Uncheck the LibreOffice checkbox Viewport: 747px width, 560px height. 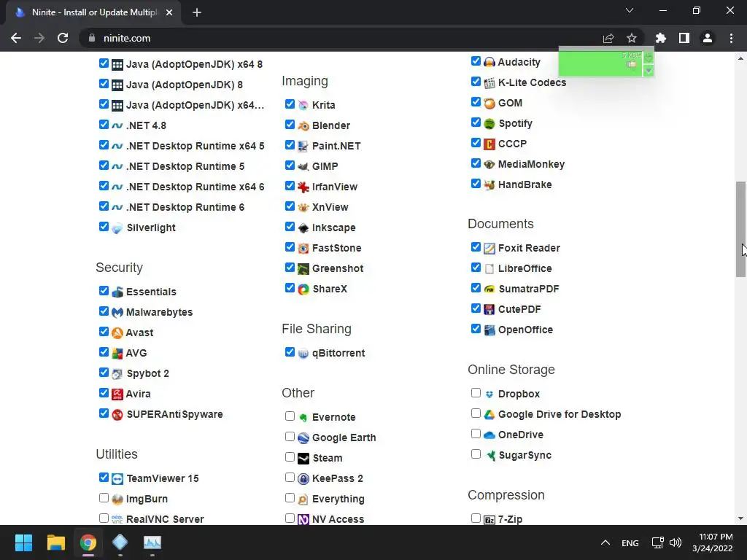476,267
